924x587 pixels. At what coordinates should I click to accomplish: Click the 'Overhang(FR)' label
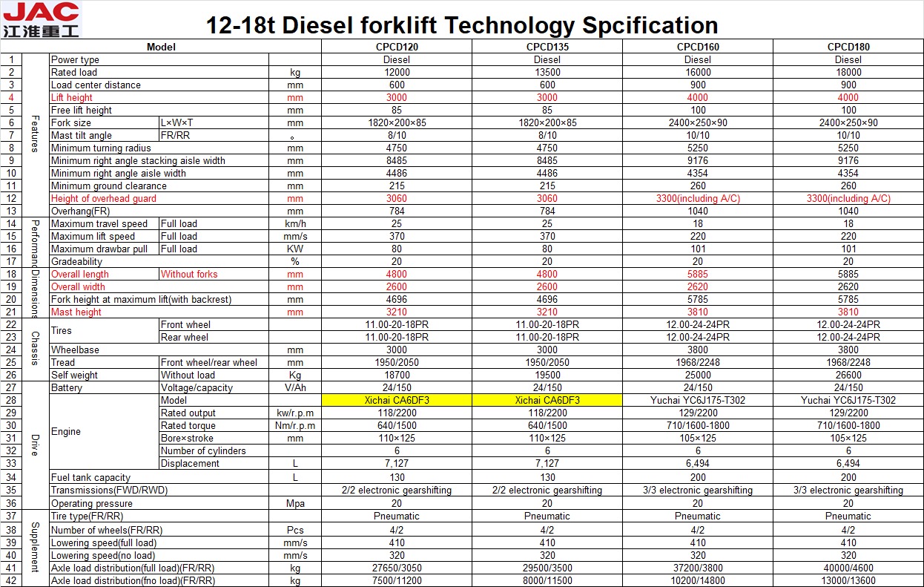click(80, 211)
